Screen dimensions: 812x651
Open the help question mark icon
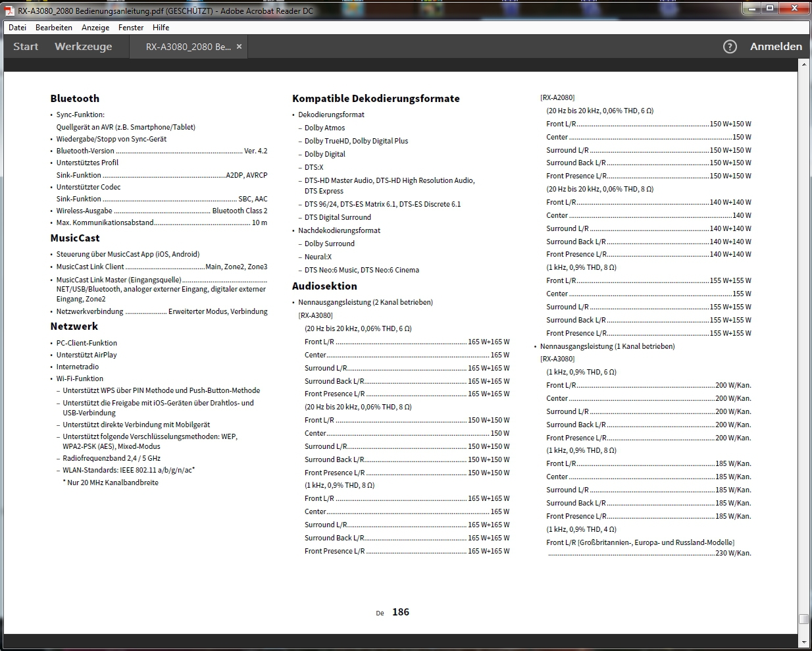point(730,47)
